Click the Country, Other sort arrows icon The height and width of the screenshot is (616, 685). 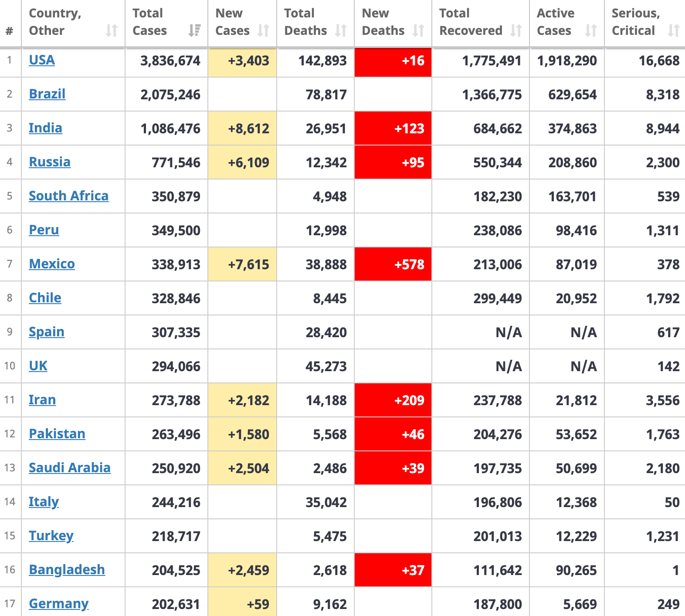[x=112, y=30]
